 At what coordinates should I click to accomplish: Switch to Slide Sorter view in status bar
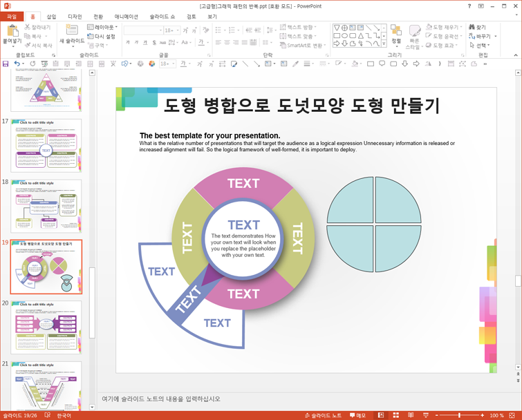click(x=396, y=415)
